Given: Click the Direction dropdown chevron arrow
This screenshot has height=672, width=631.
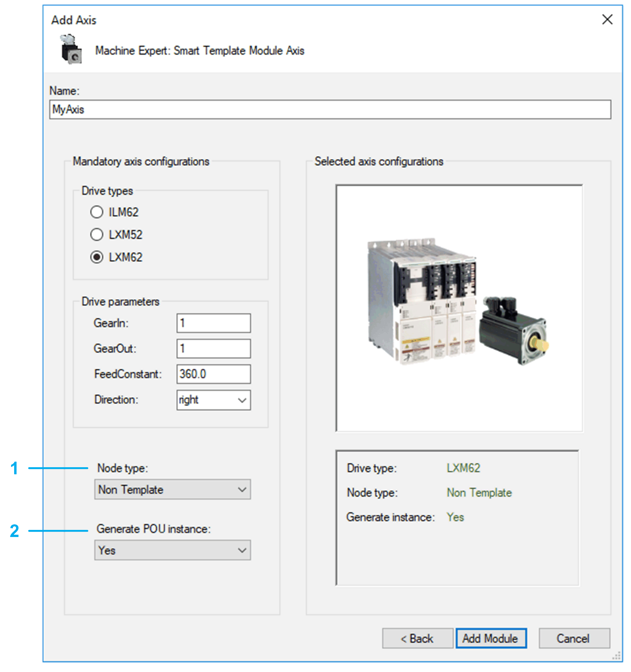Looking at the screenshot, I should (x=242, y=400).
